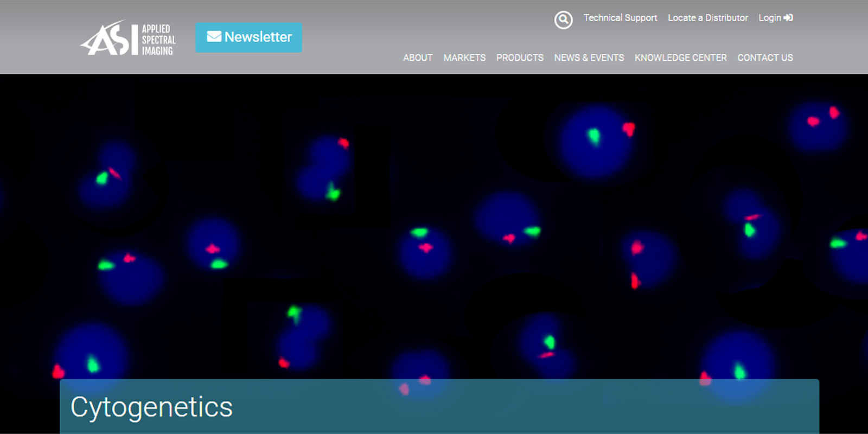Screen dimensions: 868x434
Task: Click the ASI triangular logo mark
Action: click(x=108, y=39)
